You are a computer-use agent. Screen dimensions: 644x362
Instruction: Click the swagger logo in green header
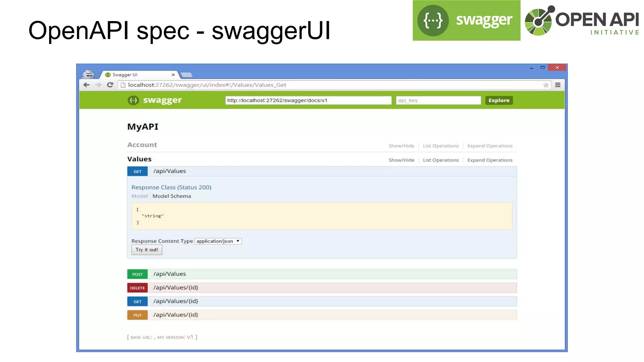click(x=155, y=100)
